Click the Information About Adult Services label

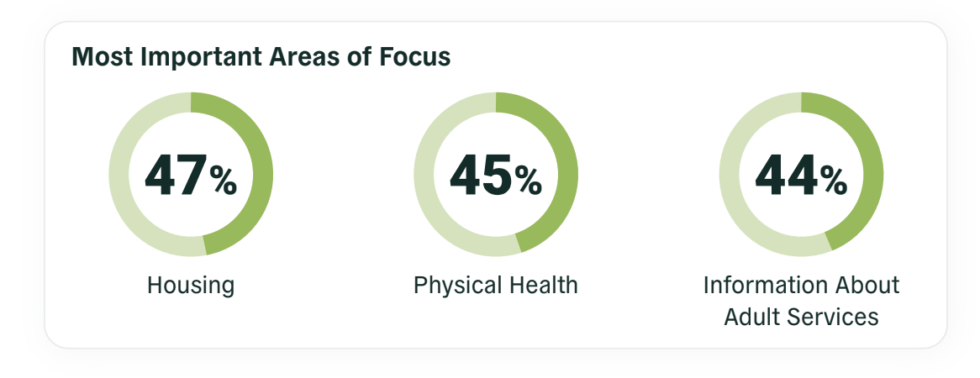pyautogui.click(x=801, y=301)
